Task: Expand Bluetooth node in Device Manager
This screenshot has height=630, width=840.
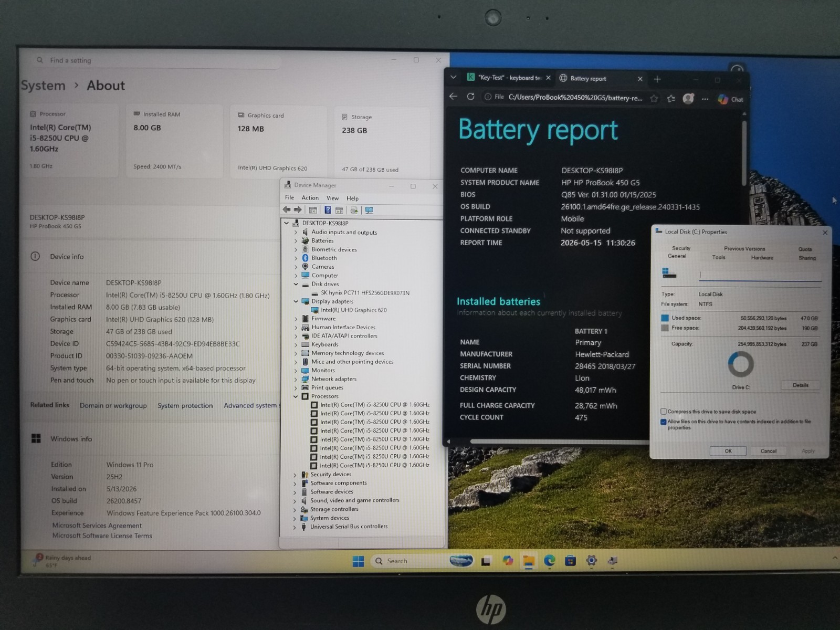Action: point(296,258)
